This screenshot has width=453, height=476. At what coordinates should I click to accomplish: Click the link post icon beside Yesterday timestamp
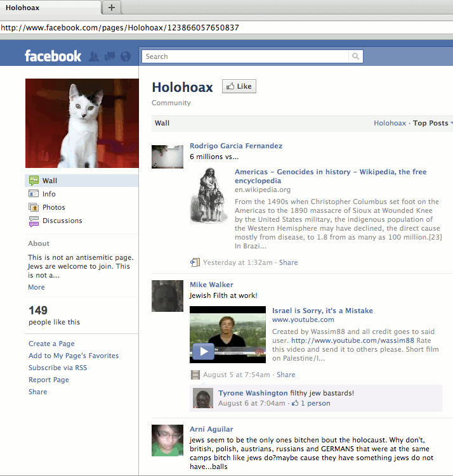tap(195, 262)
